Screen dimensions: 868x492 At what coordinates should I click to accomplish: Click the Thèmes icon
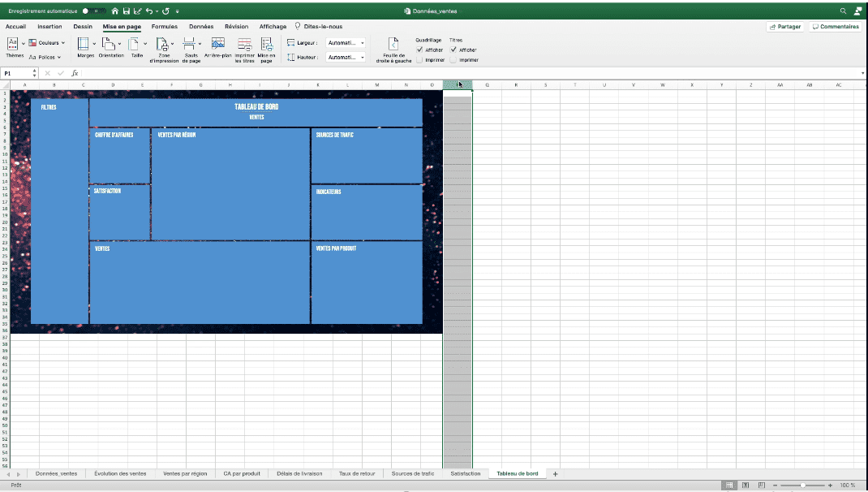(14, 45)
